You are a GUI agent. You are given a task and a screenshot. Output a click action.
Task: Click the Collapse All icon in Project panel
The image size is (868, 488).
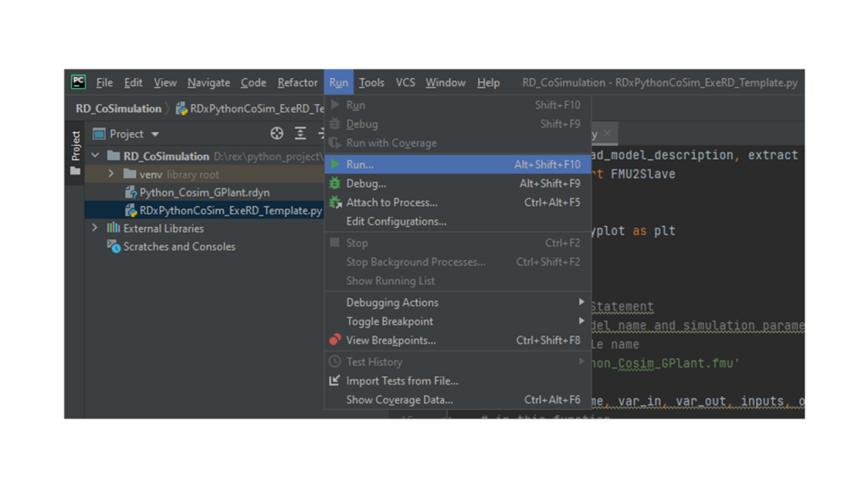pyautogui.click(x=299, y=133)
